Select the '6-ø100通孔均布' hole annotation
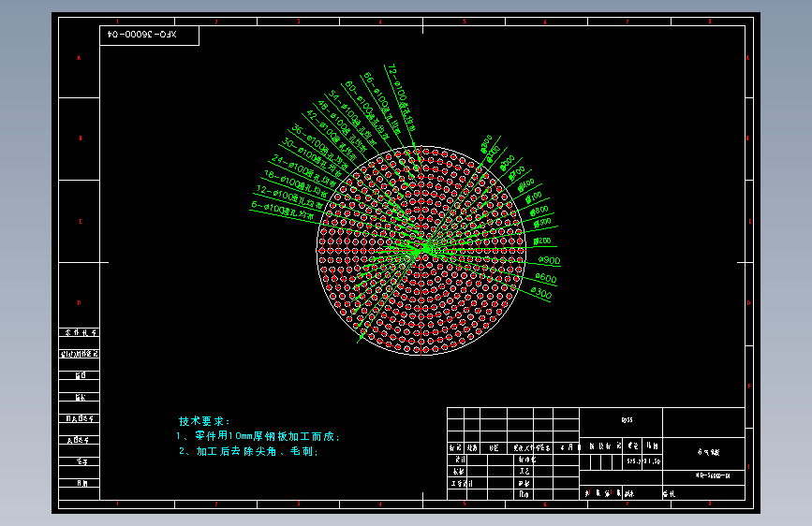 pos(283,211)
